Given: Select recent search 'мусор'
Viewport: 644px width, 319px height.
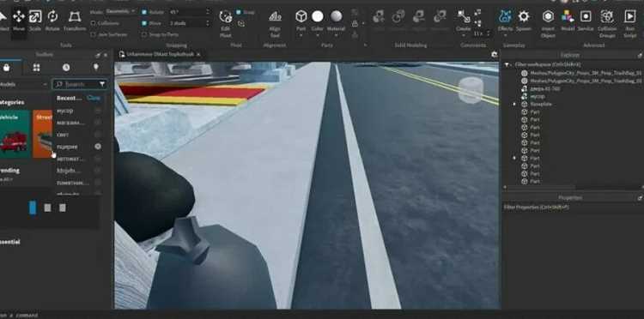Looking at the screenshot, I should pos(65,111).
